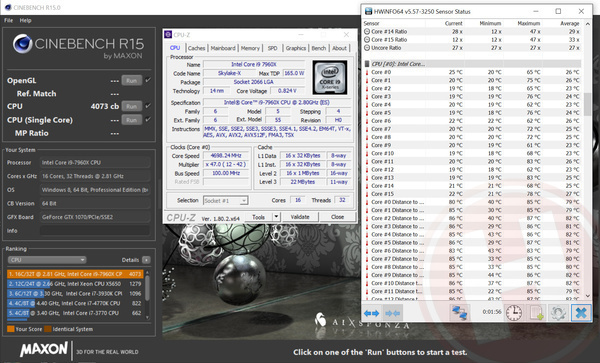Run the CPU benchmark in Cinebench
Image resolution: width=600 pixels, height=363 pixels.
[x=132, y=106]
